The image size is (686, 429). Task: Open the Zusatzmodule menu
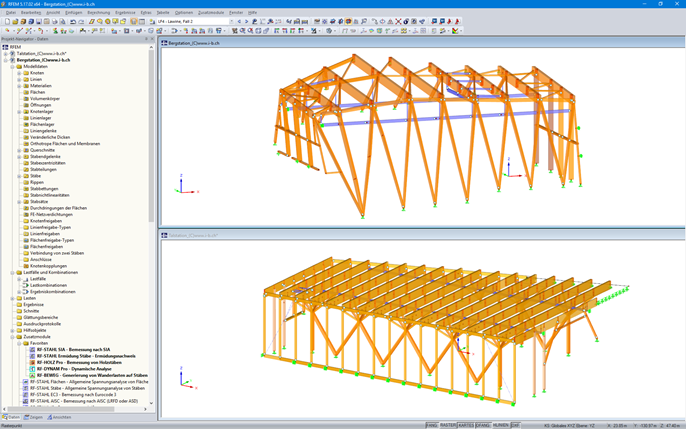[211, 13]
